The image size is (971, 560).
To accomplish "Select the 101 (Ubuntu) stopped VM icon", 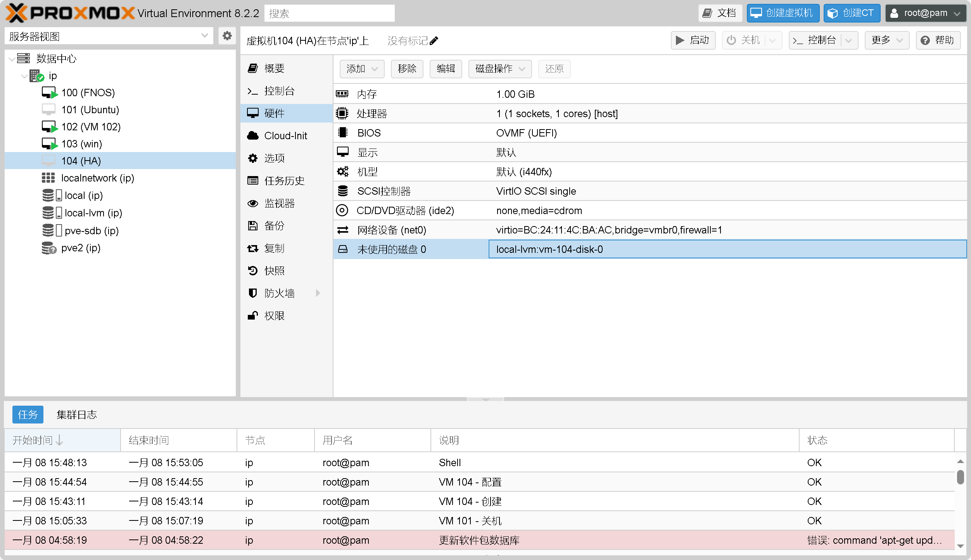I will tap(49, 110).
